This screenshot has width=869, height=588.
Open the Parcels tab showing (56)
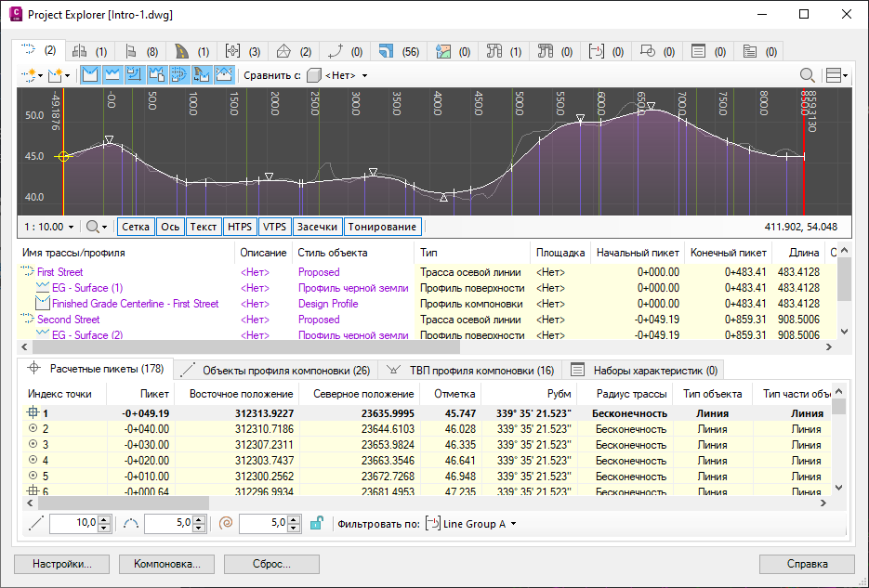pos(399,51)
